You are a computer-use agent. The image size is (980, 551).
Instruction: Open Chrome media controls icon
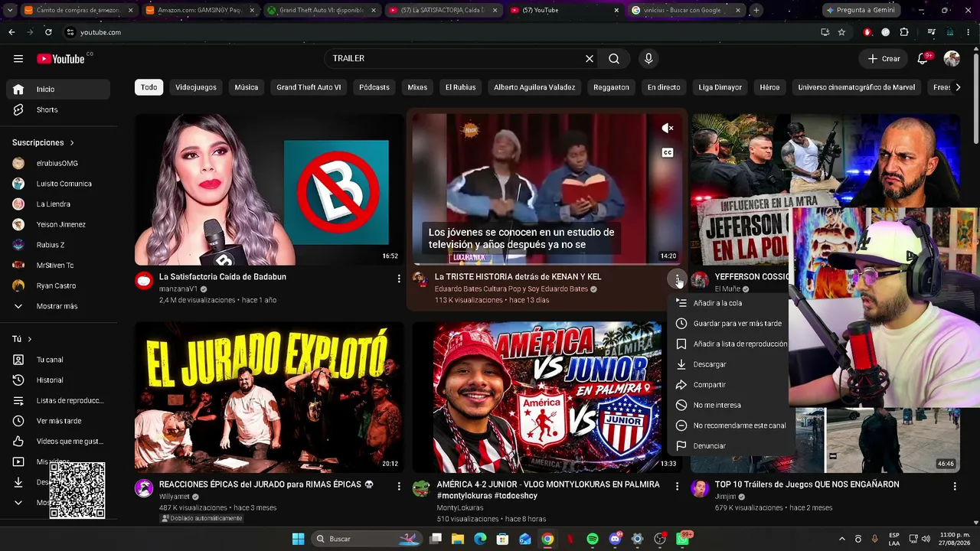pyautogui.click(x=931, y=32)
